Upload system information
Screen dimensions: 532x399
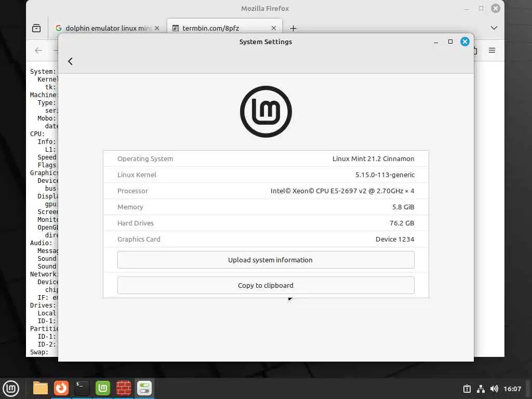click(265, 260)
